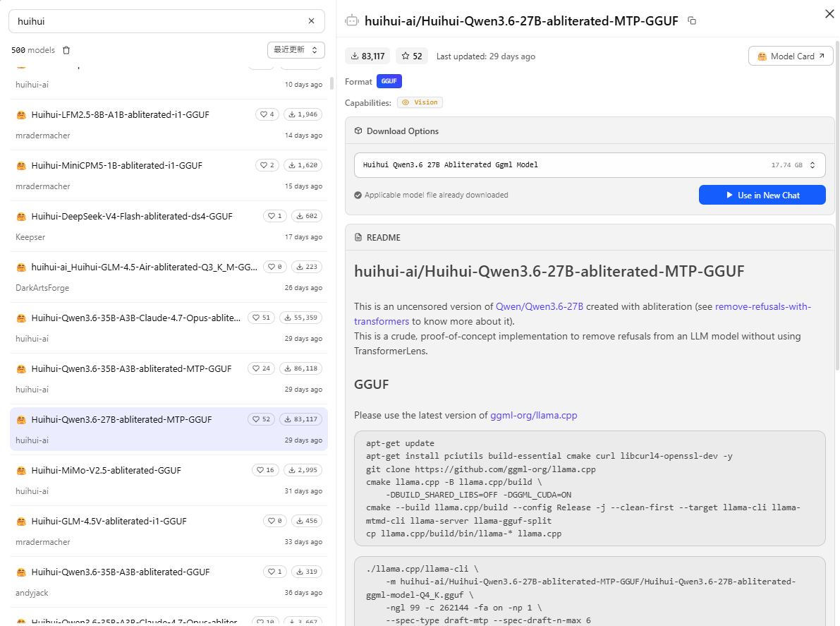The height and width of the screenshot is (626, 840).
Task: Click Use in New Chat button
Action: [762, 195]
